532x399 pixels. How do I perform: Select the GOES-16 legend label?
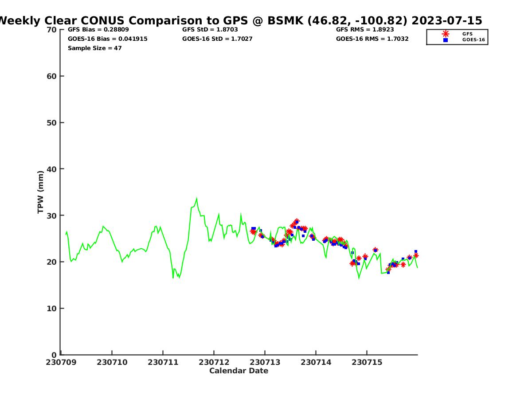tap(473, 40)
